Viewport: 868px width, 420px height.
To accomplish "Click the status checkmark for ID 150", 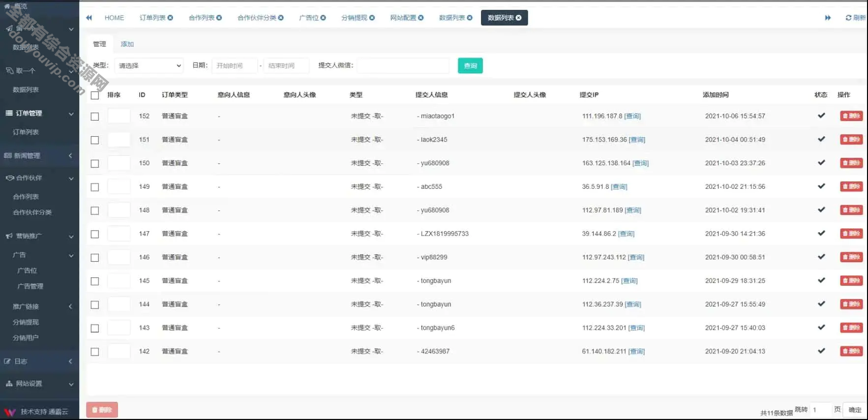I will (x=821, y=163).
